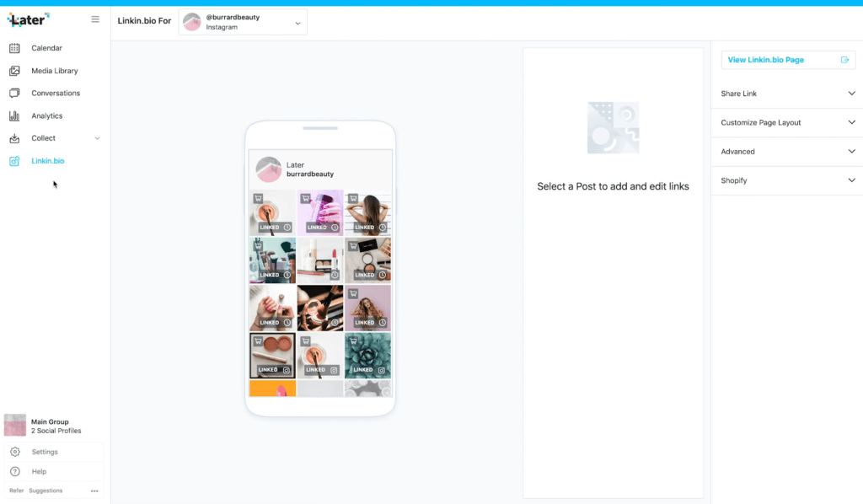Image resolution: width=863 pixels, height=504 pixels.
Task: Select the highlighted blush compact post
Action: pos(272,356)
